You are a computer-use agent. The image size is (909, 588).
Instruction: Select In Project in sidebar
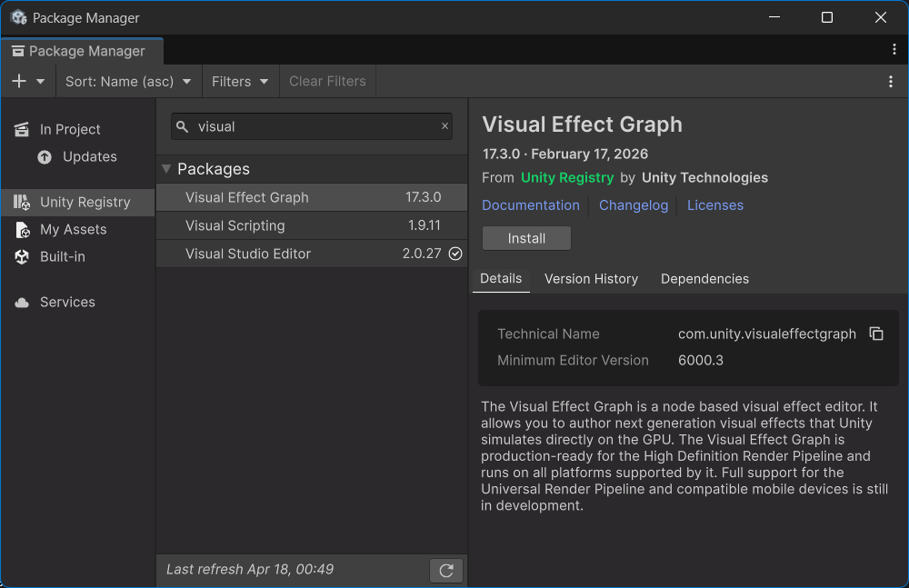[x=78, y=129]
